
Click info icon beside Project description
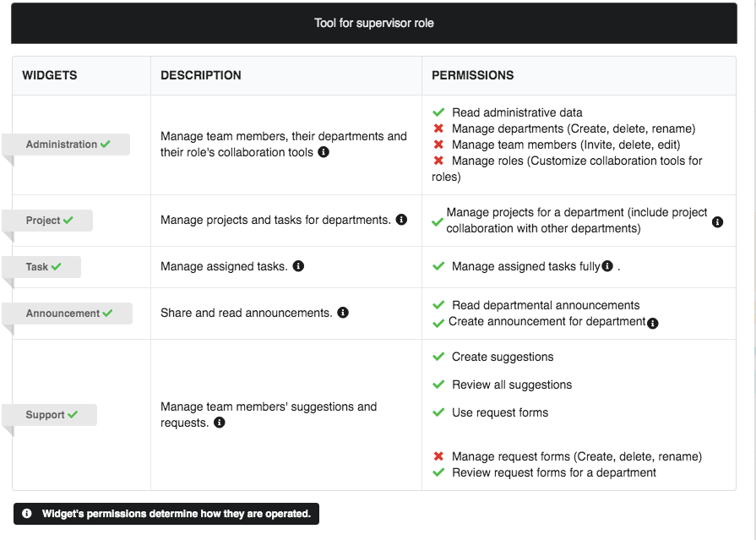click(x=401, y=220)
